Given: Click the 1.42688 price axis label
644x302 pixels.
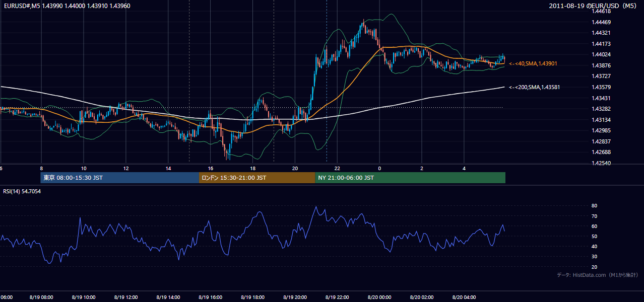Looking at the screenshot, I should pos(601,152).
